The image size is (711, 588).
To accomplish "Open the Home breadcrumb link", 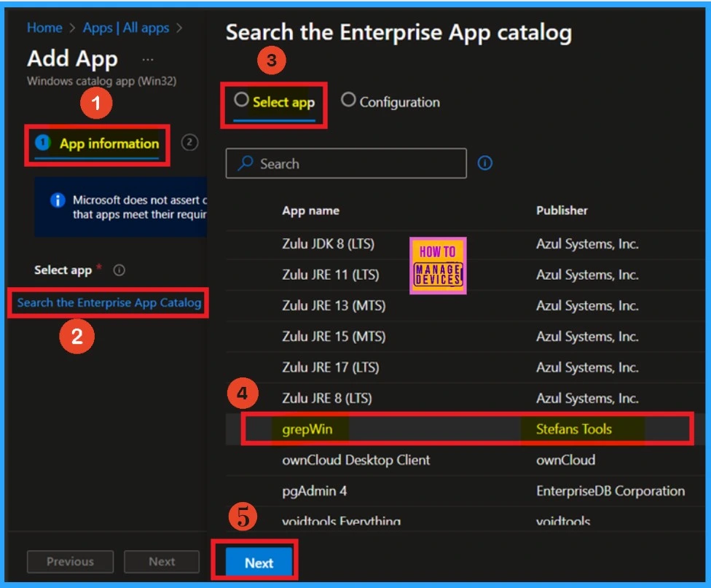I will pyautogui.click(x=44, y=28).
